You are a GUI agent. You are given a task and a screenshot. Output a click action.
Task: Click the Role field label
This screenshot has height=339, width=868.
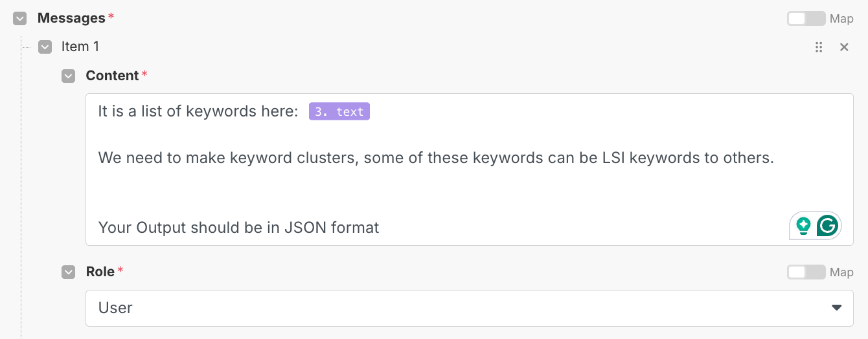tap(100, 272)
